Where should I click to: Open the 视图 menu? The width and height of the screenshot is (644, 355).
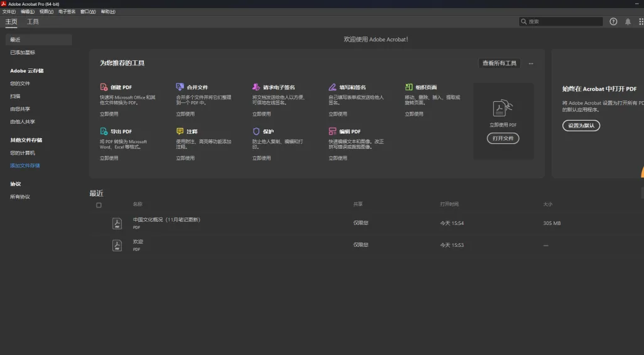click(x=46, y=11)
